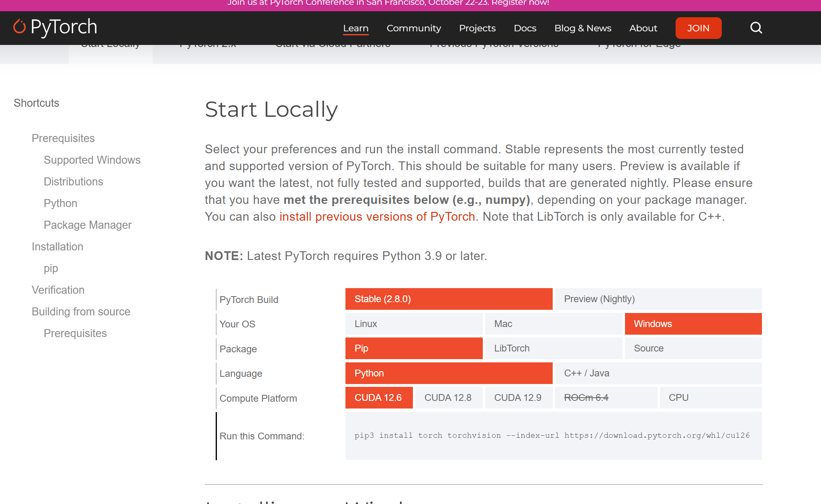Open the search icon in header
Viewport: 821px width, 504px height.
point(756,28)
